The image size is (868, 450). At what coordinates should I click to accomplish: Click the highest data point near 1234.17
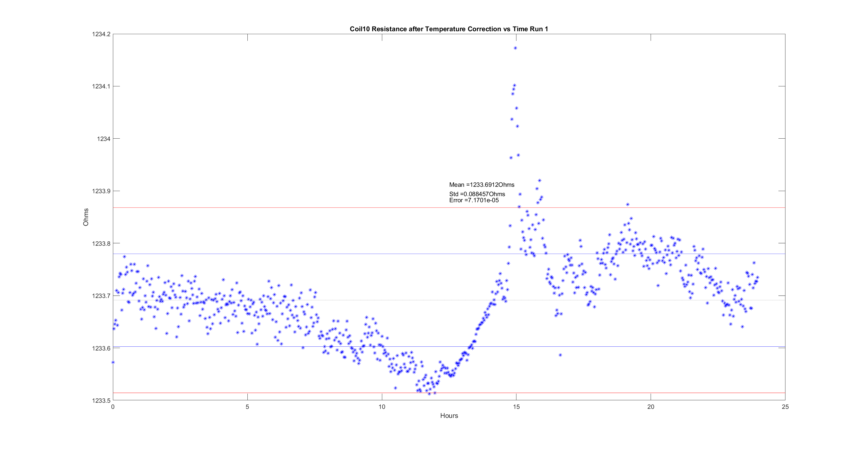[515, 48]
